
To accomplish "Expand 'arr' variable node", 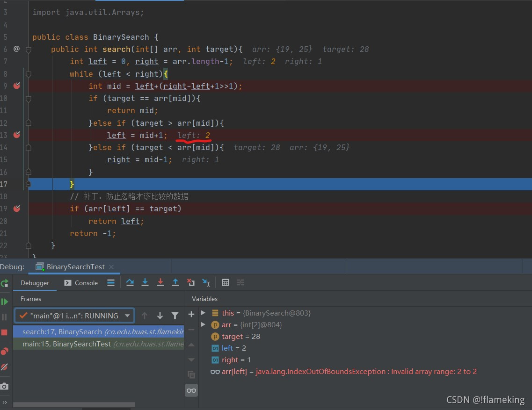I will (203, 324).
